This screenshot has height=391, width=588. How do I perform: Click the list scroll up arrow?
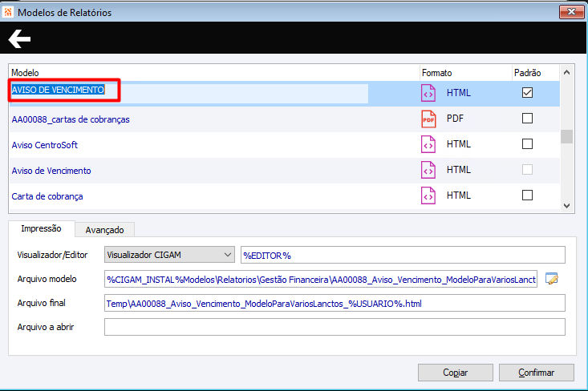coord(566,72)
